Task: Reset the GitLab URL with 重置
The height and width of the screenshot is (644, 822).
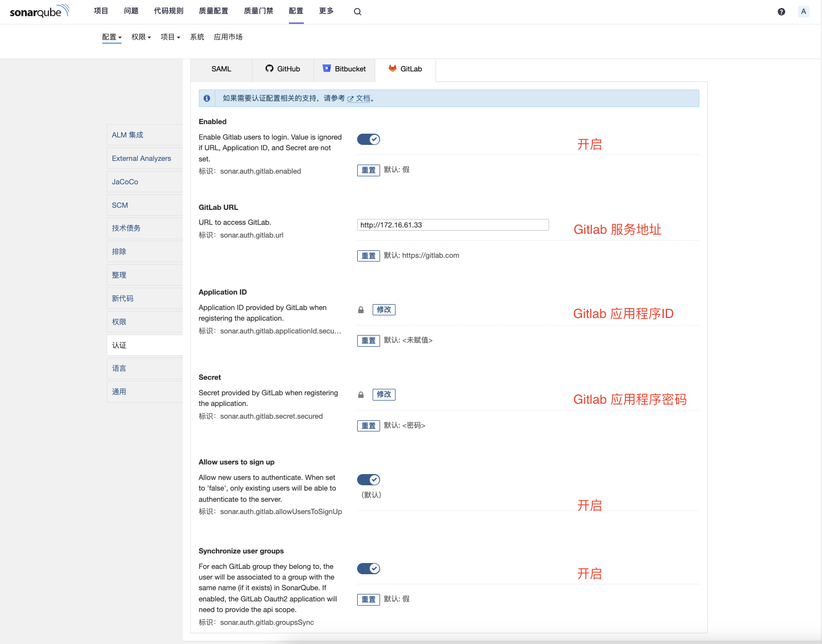Action: tap(368, 256)
